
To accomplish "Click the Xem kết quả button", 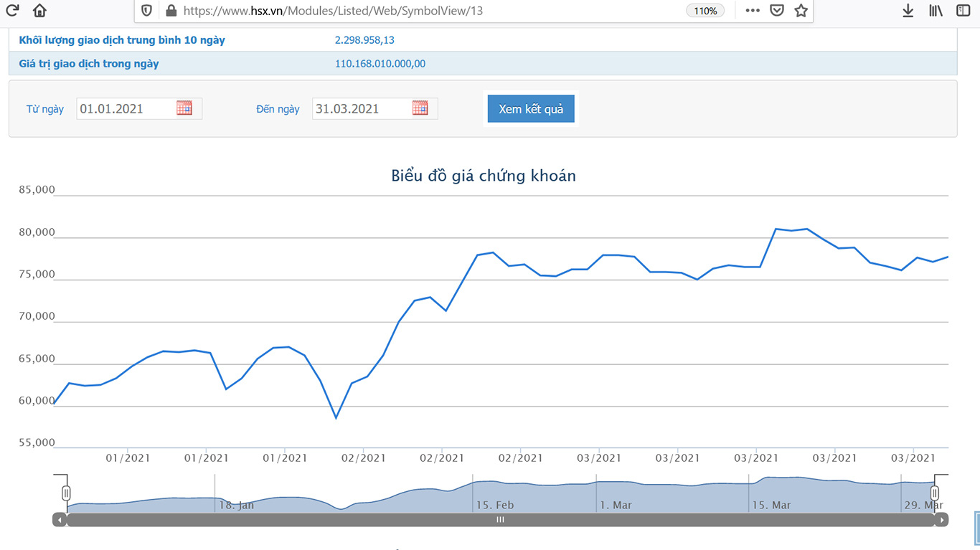I will (531, 109).
